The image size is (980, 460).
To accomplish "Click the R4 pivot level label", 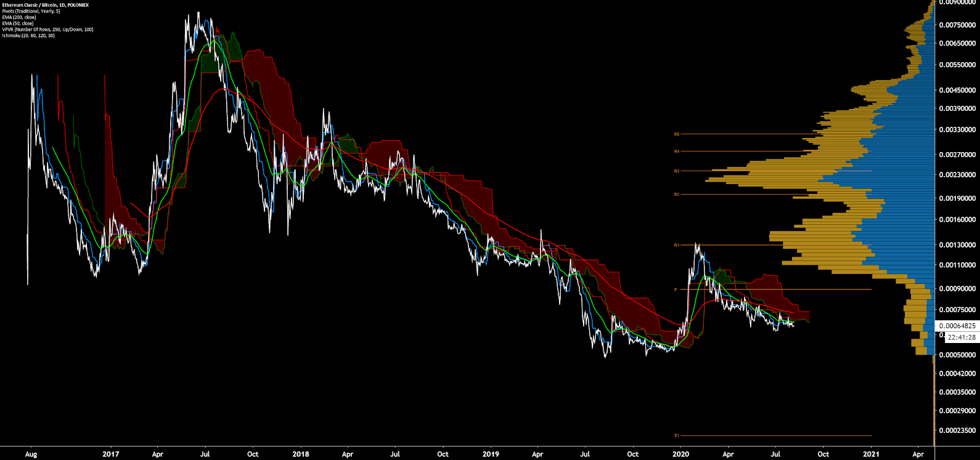I will pyautogui.click(x=677, y=151).
